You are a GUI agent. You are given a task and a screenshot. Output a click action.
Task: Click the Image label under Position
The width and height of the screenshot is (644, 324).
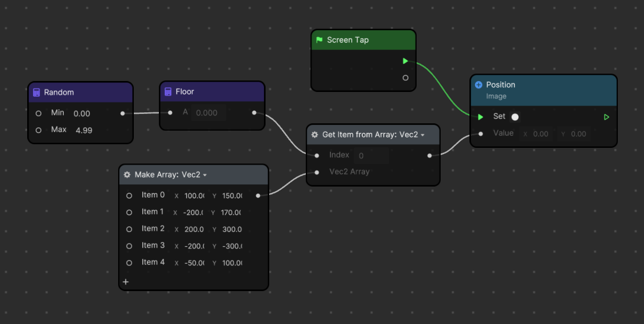coord(496,97)
